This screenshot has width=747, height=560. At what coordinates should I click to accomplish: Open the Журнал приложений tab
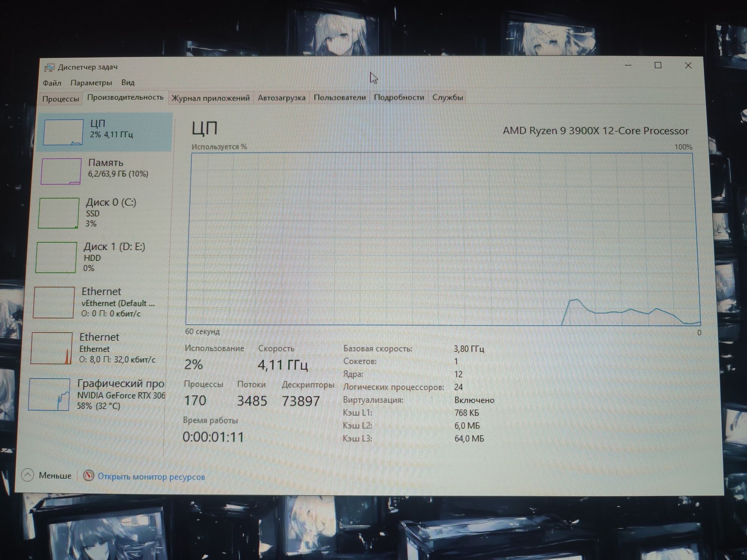[210, 98]
